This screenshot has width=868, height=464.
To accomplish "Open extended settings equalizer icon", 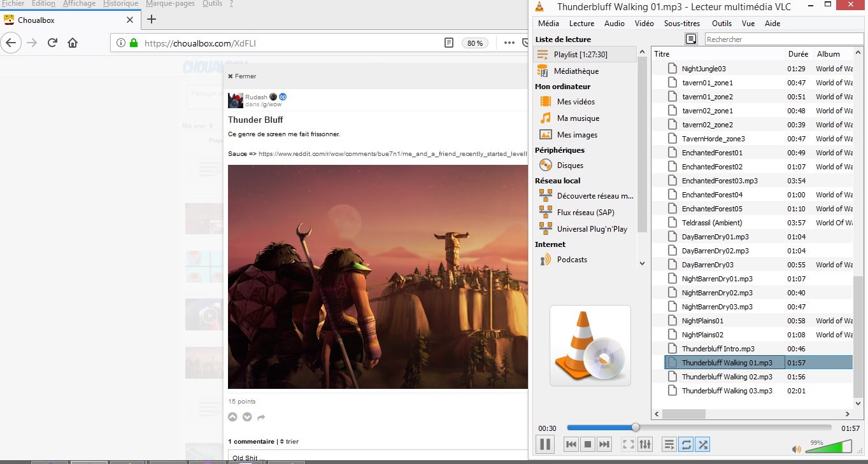I will pyautogui.click(x=645, y=444).
